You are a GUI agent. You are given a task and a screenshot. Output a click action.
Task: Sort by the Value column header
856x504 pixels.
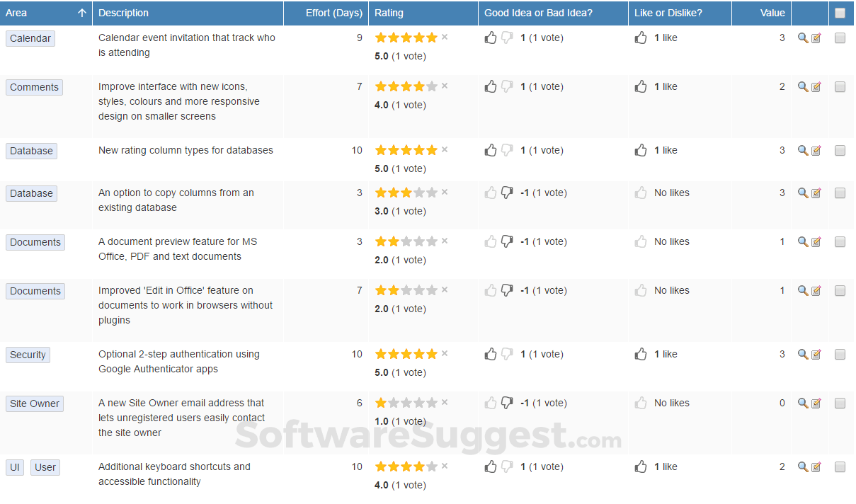pos(772,13)
